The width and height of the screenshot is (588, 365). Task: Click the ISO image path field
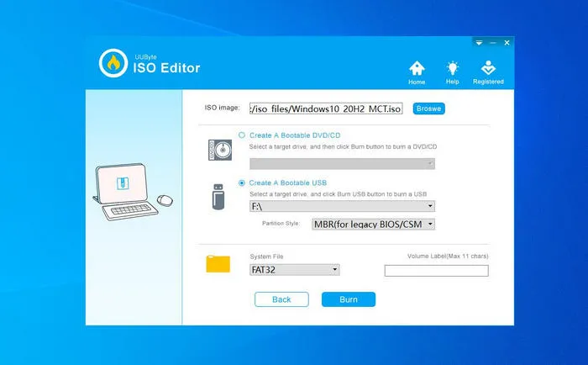click(326, 108)
